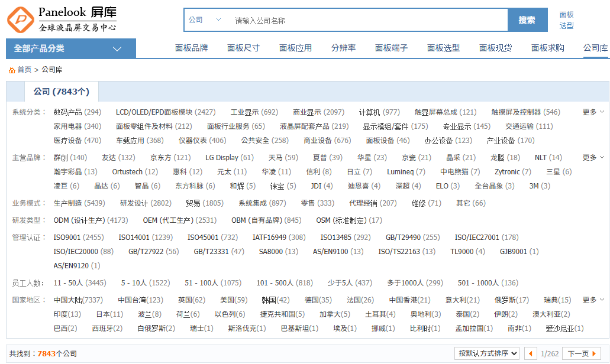Filter by 公共安全 (258)
The height and width of the screenshot is (364, 610).
(265, 141)
